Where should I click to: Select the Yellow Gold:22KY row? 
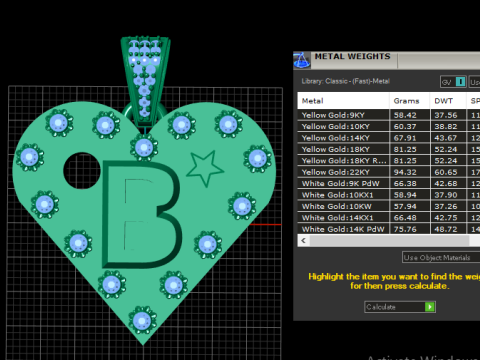point(389,172)
